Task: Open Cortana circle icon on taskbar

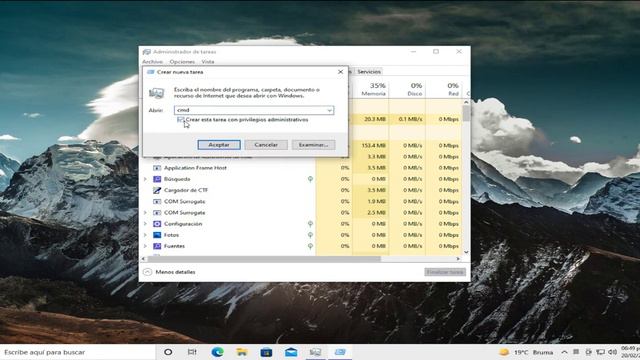Action: [168, 352]
